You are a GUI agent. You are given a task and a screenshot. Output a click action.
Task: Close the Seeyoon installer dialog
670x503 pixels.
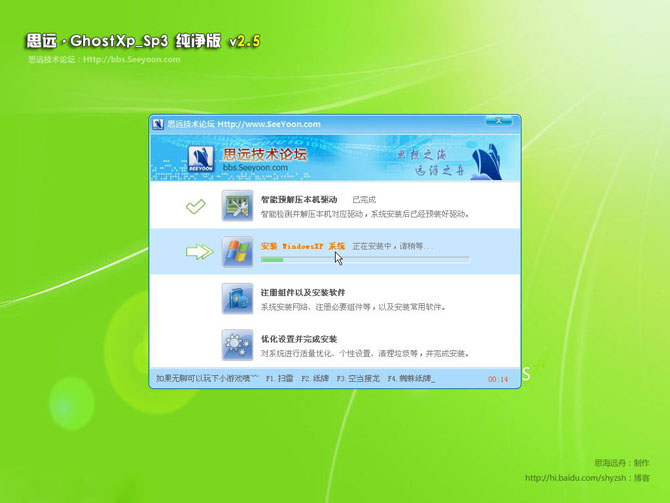pos(499,121)
